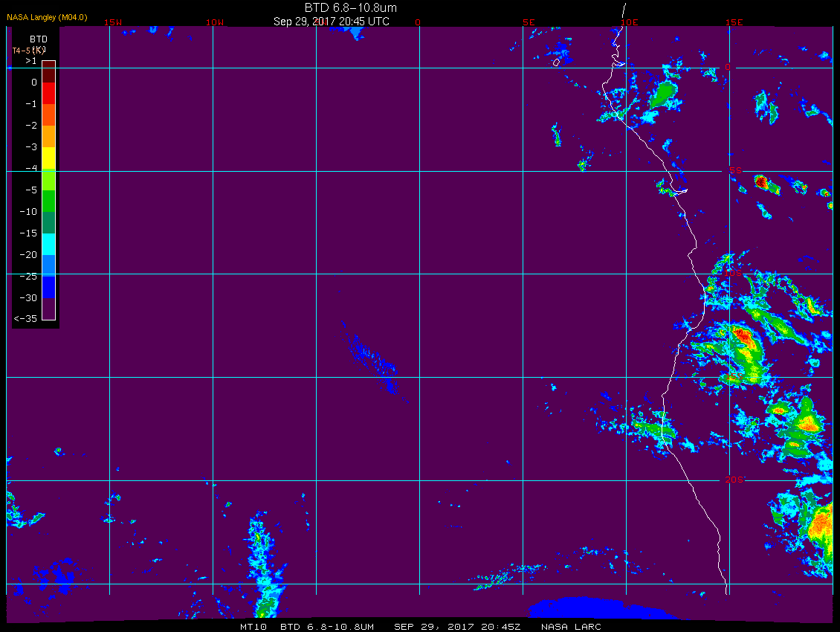Click the light orange legend color band

point(49,136)
